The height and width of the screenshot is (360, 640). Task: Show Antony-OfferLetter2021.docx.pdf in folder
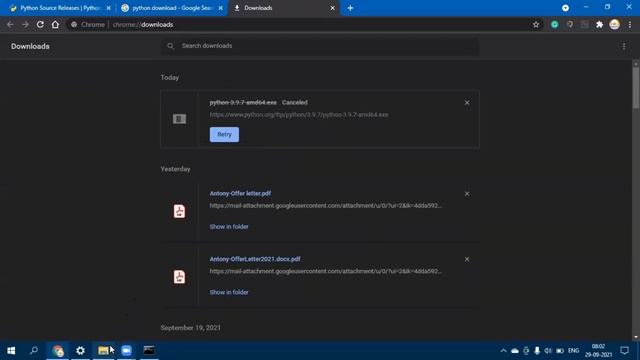[229, 292]
